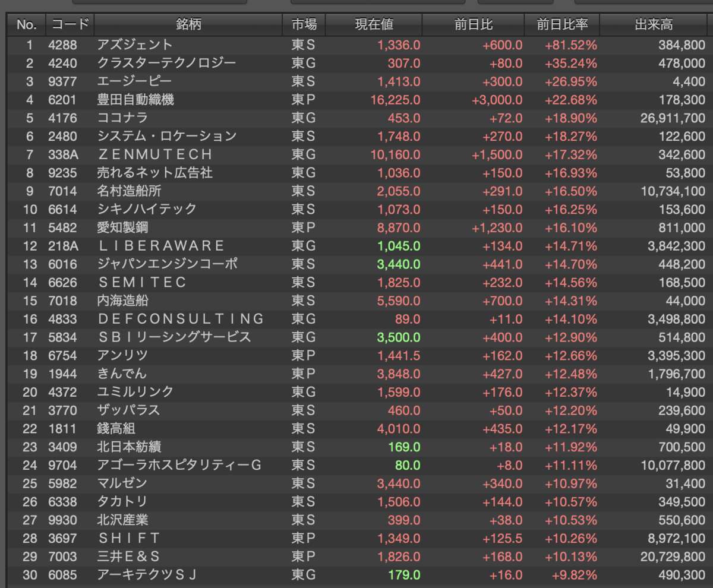Select システム・ロケーション row

point(358,136)
